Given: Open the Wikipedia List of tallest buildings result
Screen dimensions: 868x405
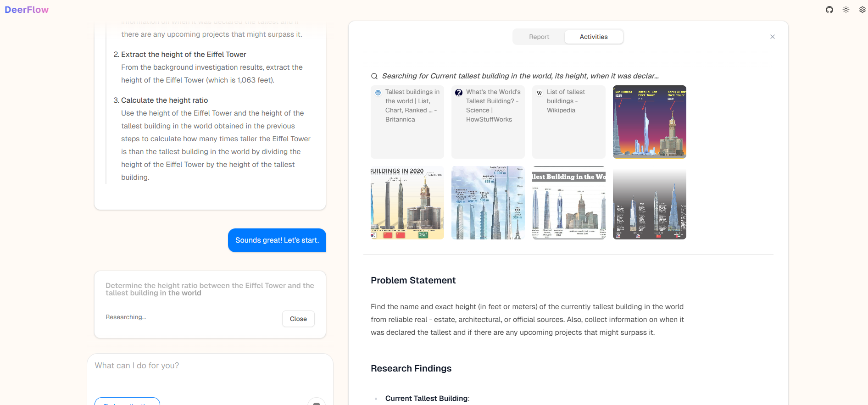Looking at the screenshot, I should (x=569, y=122).
